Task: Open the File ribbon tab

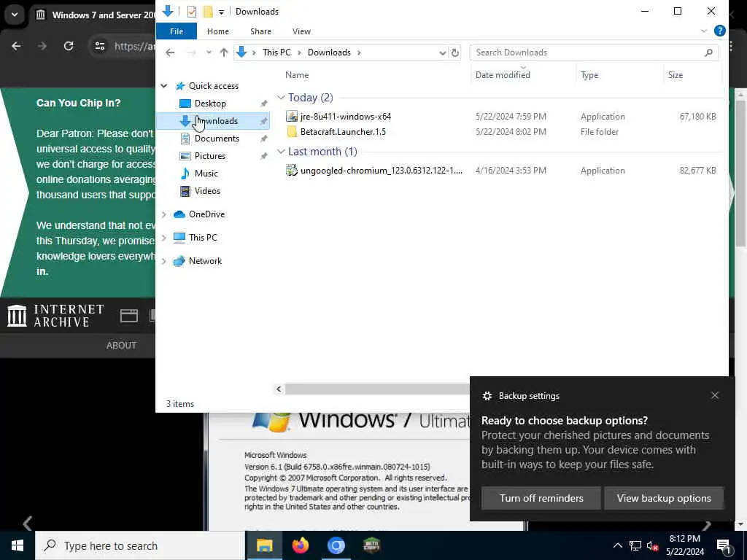Action: [x=177, y=31]
